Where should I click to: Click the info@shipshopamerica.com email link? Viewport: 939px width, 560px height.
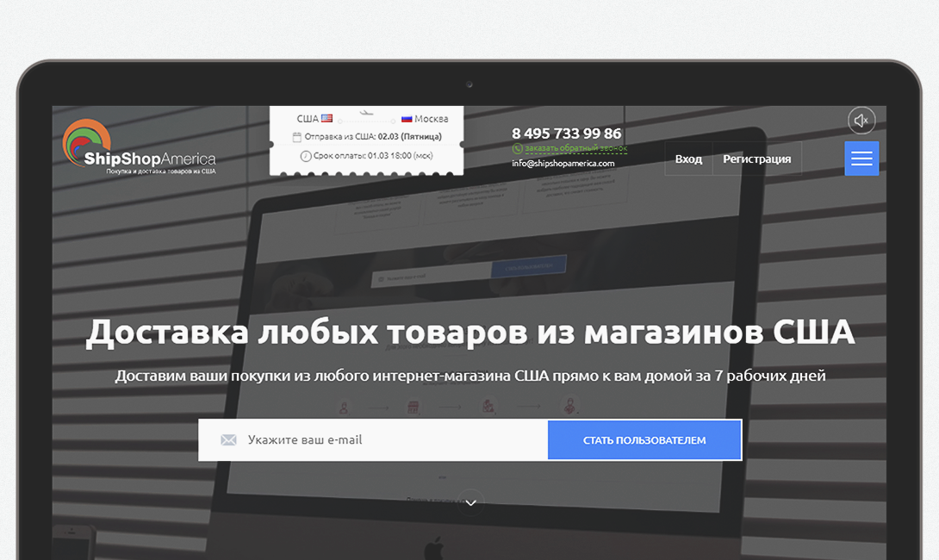point(563,163)
